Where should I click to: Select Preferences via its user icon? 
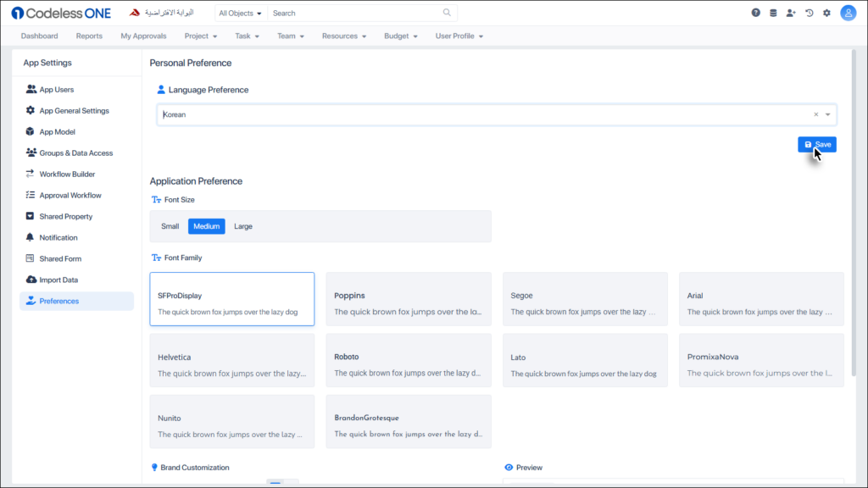tap(31, 301)
